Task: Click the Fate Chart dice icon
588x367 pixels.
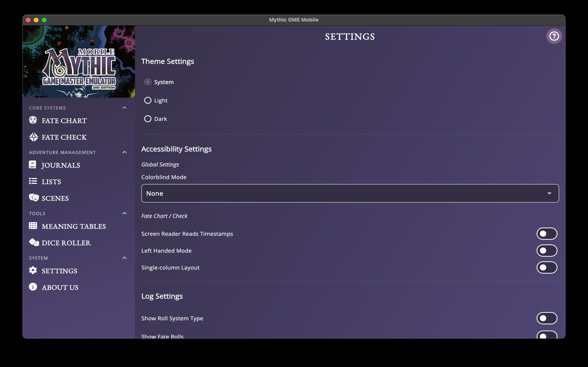Action: (33, 120)
